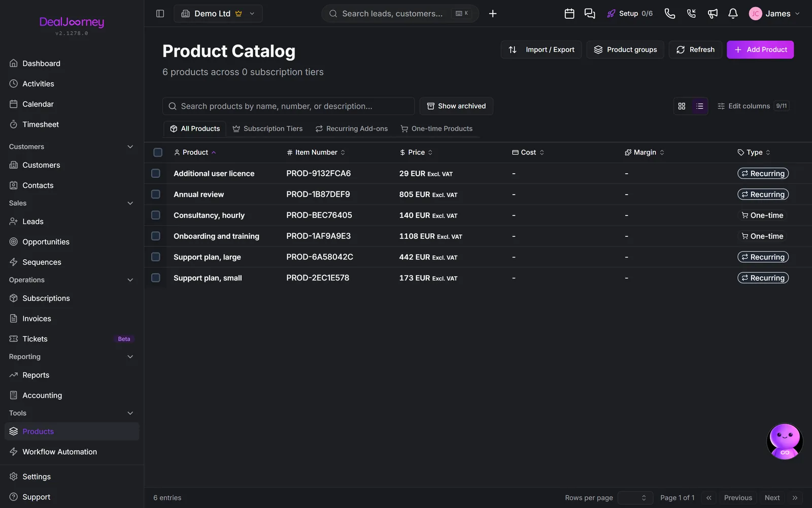The image size is (812, 508).
Task: Open the megaphone announcements icon
Action: 713,14
